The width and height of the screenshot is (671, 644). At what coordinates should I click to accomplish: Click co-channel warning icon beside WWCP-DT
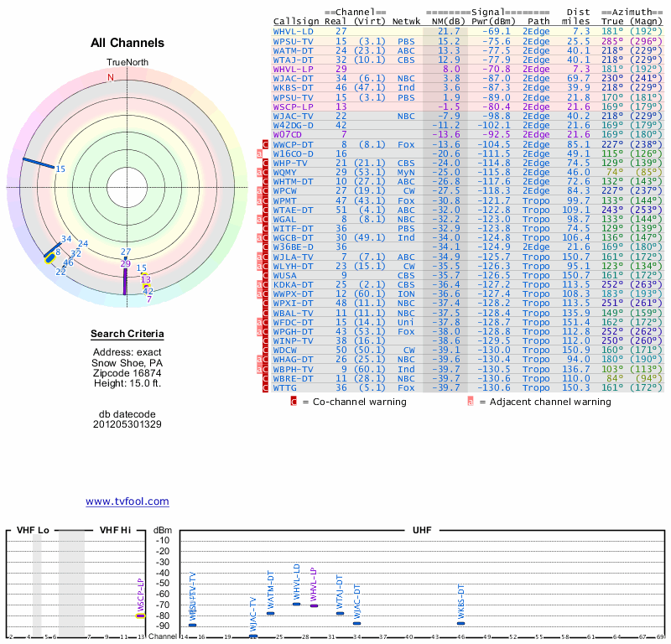click(266, 144)
